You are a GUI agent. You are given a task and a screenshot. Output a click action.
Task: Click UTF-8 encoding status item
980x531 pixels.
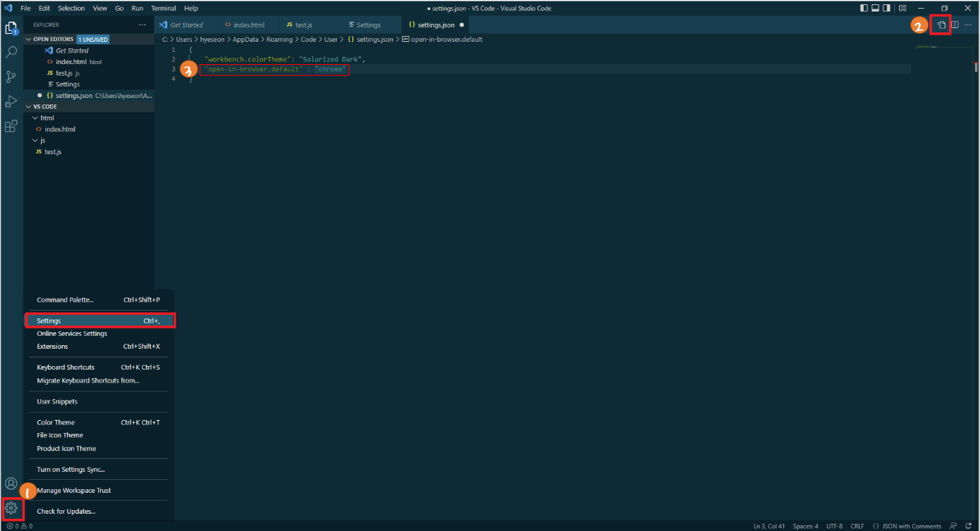pos(834,526)
